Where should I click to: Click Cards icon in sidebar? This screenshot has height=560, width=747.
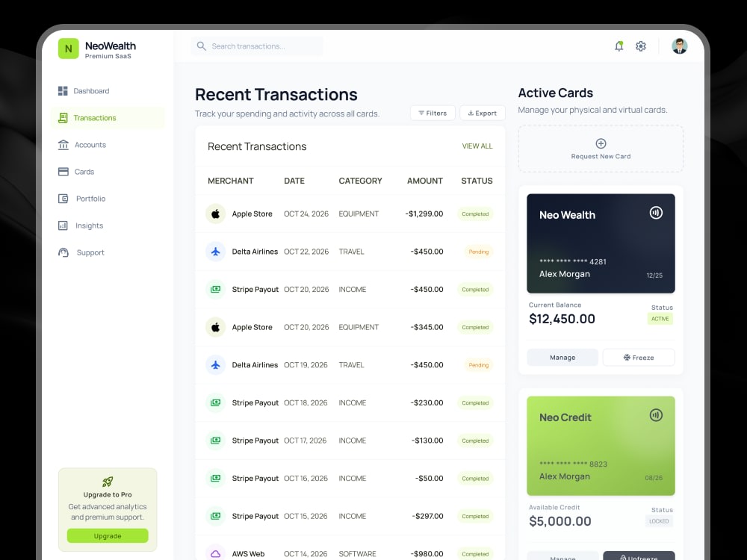pos(63,172)
